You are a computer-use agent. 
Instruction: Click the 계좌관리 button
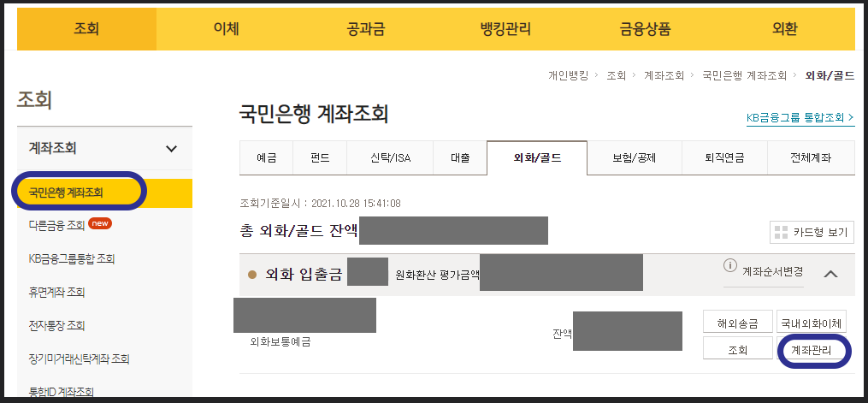point(811,350)
